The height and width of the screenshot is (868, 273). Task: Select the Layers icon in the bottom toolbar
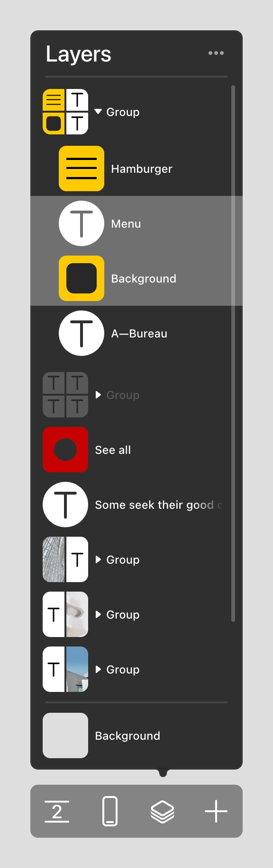click(163, 811)
